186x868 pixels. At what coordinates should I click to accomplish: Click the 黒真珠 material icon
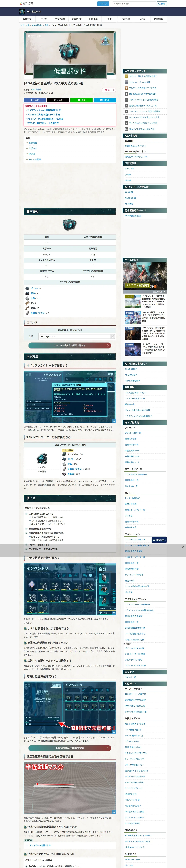64,474
